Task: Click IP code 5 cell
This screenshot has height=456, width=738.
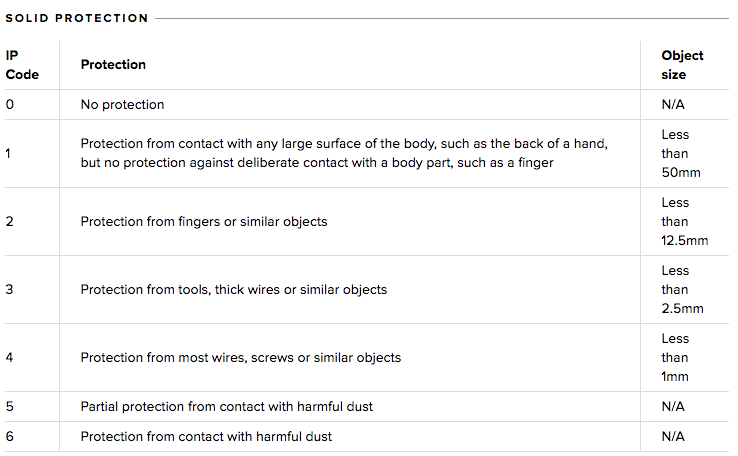Action: pyautogui.click(x=9, y=407)
